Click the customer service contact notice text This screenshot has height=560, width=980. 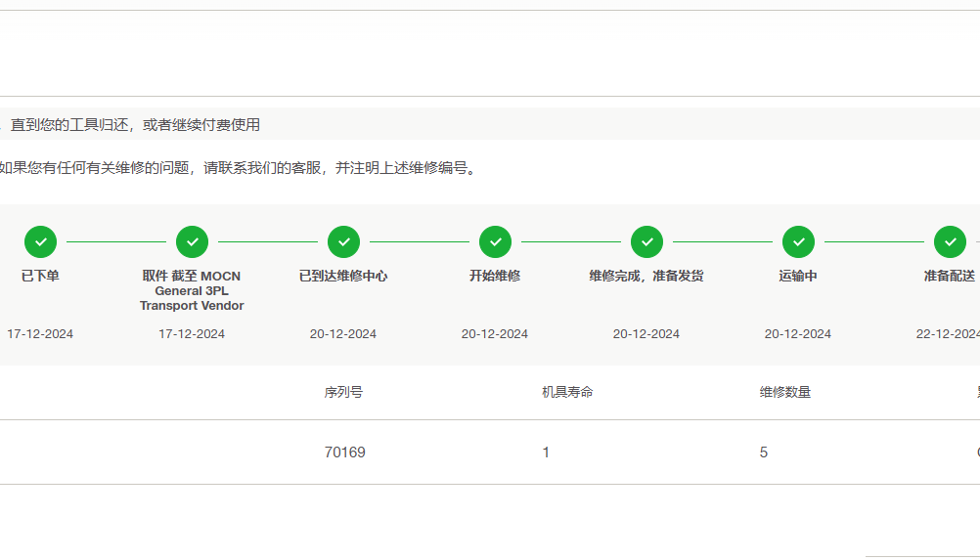(239, 168)
